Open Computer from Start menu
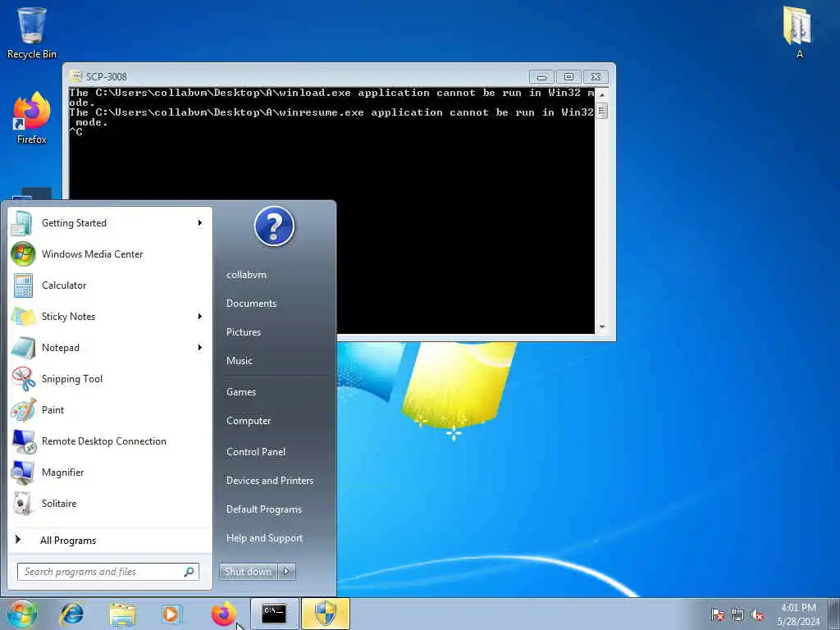The image size is (840, 630). (x=249, y=421)
